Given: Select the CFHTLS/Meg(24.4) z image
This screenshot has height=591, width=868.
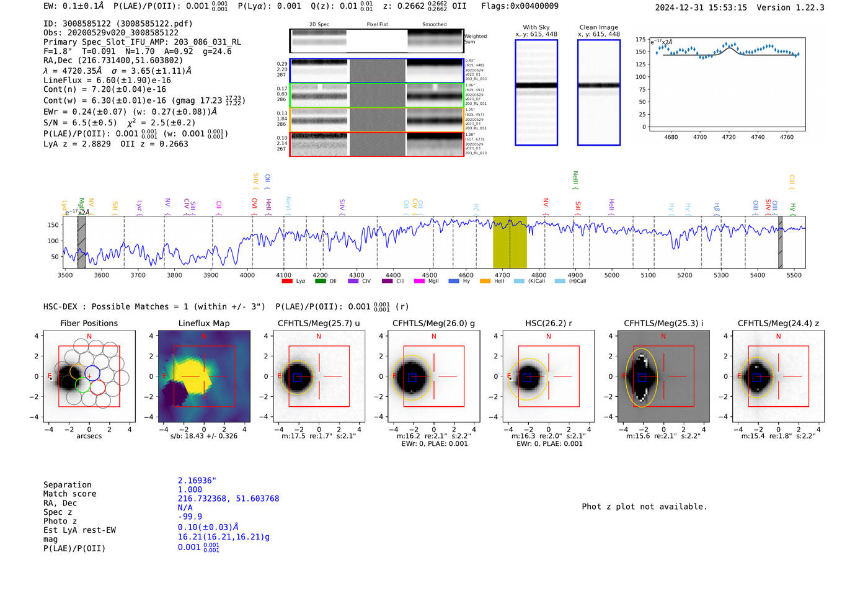Looking at the screenshot, I should (779, 376).
